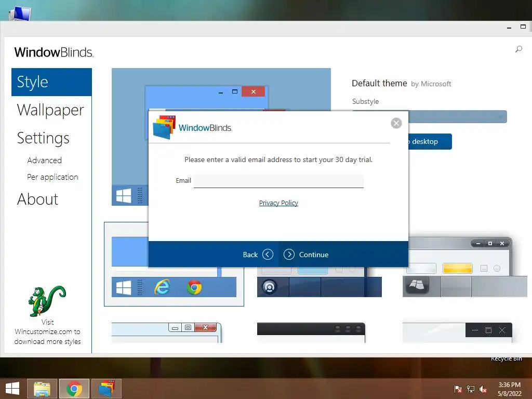The image size is (532, 399).
Task: Click the Wincustomize green lizard mascot
Action: (x=47, y=301)
